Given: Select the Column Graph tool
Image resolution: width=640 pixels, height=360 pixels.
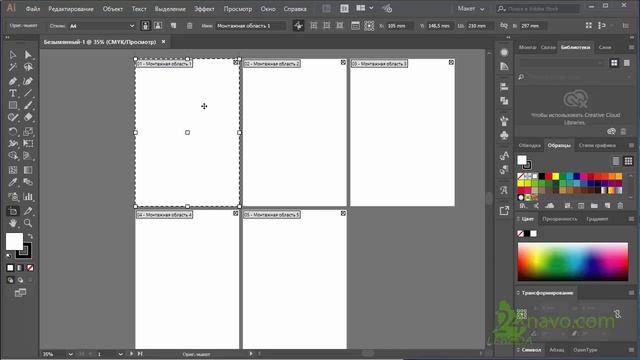Looking at the screenshot, I should (x=28, y=197).
